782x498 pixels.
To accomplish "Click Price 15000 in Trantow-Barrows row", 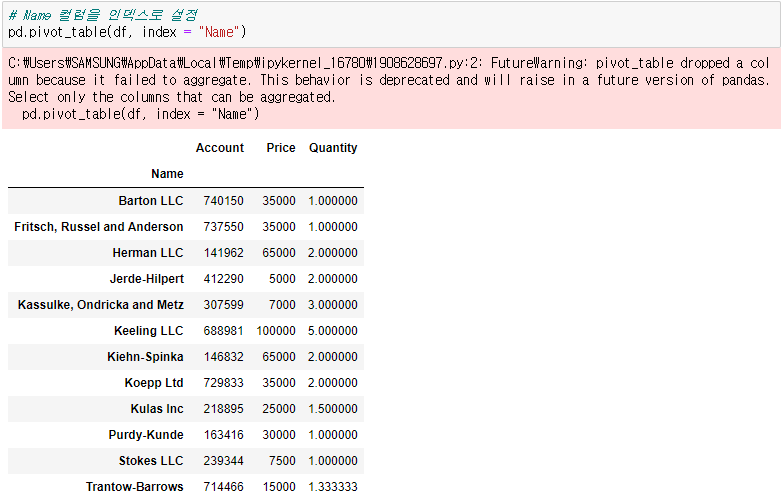I will point(279,487).
